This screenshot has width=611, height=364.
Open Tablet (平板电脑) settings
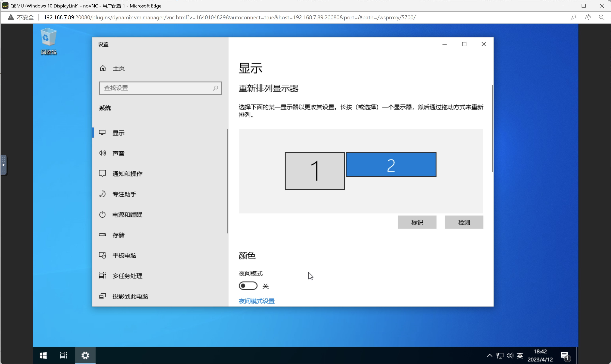tap(124, 255)
